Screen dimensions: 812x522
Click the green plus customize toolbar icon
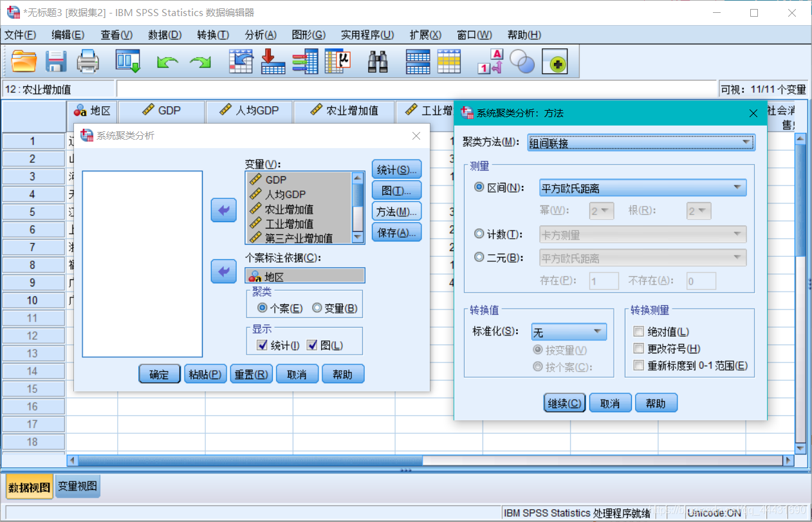pyautogui.click(x=555, y=62)
